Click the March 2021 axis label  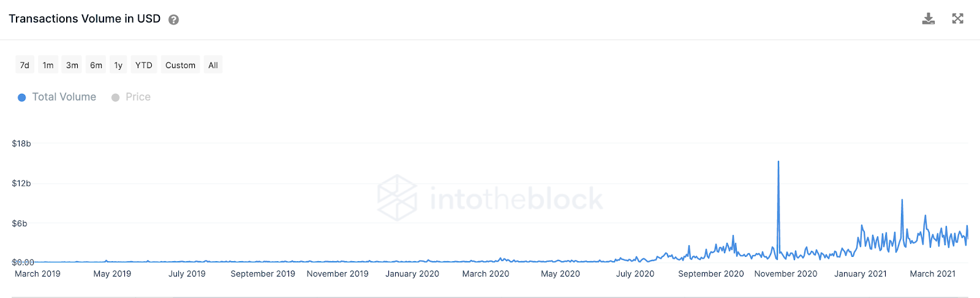point(933,273)
